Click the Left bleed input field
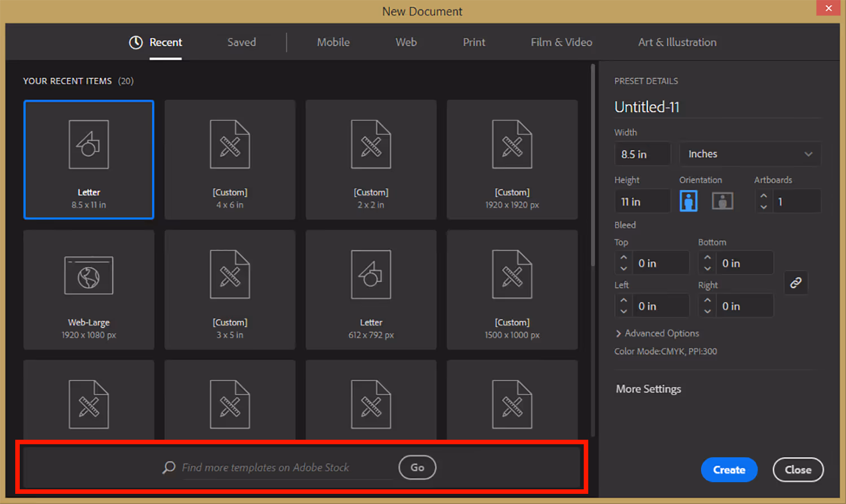 (x=660, y=306)
